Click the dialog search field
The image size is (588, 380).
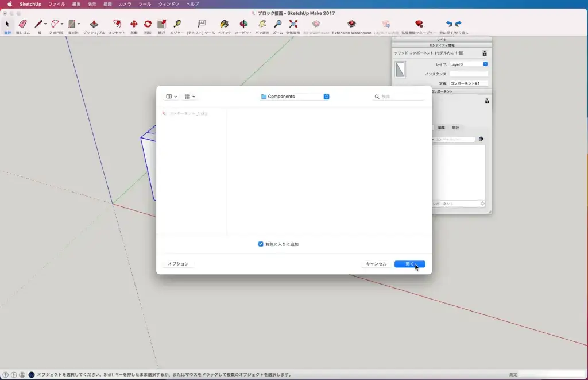click(399, 97)
